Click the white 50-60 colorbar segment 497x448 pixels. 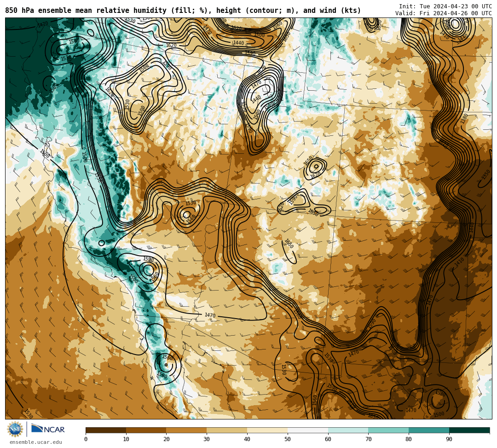click(308, 430)
